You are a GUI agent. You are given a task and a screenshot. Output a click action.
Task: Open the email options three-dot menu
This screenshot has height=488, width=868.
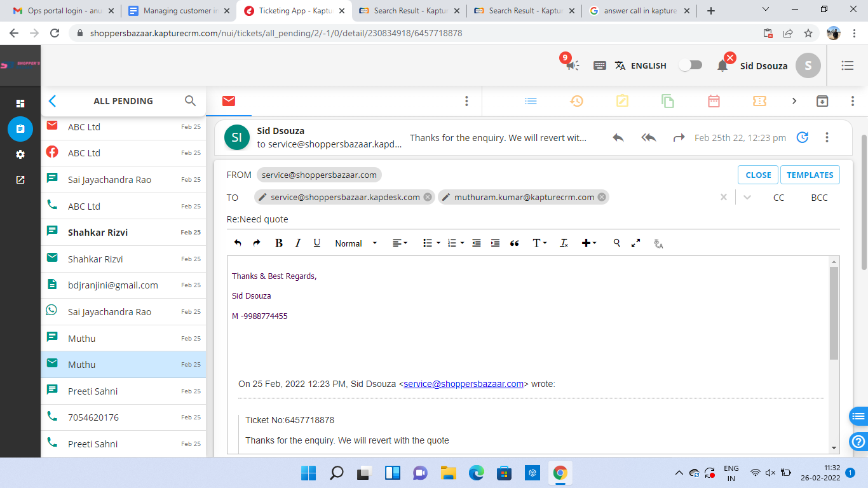pos(827,137)
